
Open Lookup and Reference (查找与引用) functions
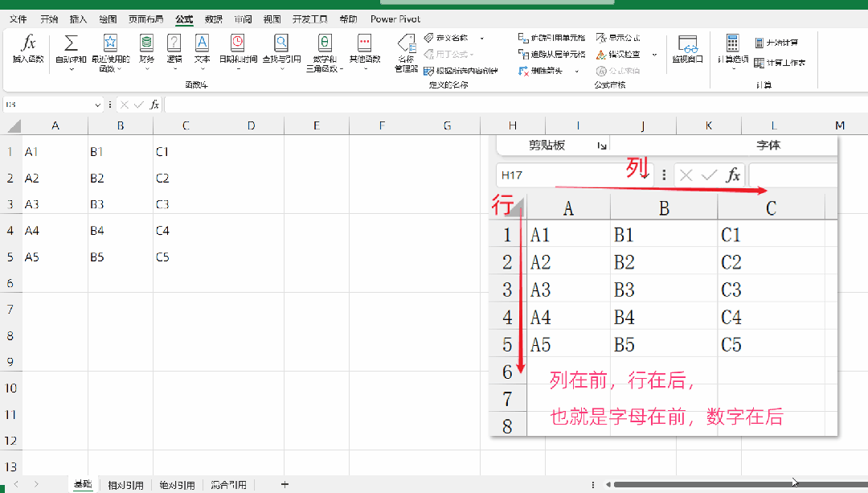pyautogui.click(x=281, y=52)
